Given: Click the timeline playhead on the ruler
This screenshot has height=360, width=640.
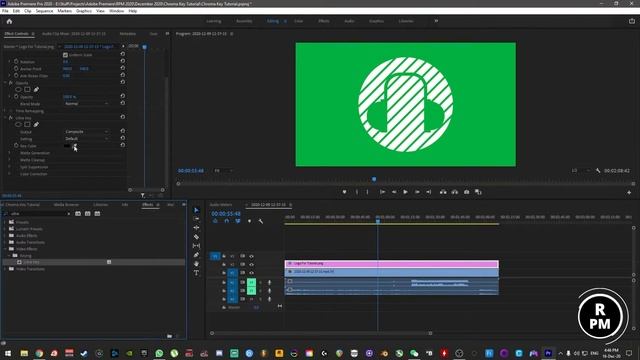Looking at the screenshot, I should pyautogui.click(x=378, y=221).
